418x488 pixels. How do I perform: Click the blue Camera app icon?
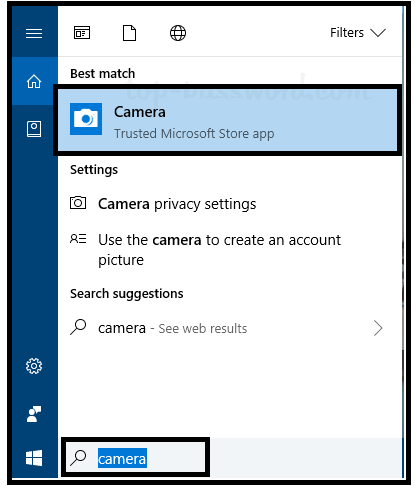[86, 119]
